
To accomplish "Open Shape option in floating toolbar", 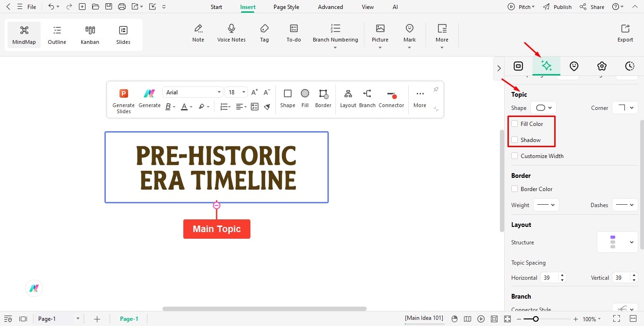I will click(x=288, y=98).
